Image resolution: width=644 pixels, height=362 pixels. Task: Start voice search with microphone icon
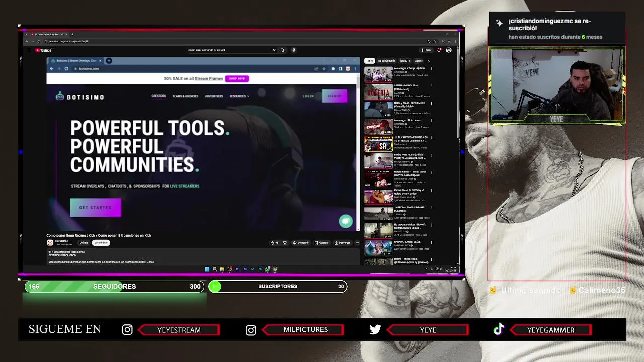[294, 50]
